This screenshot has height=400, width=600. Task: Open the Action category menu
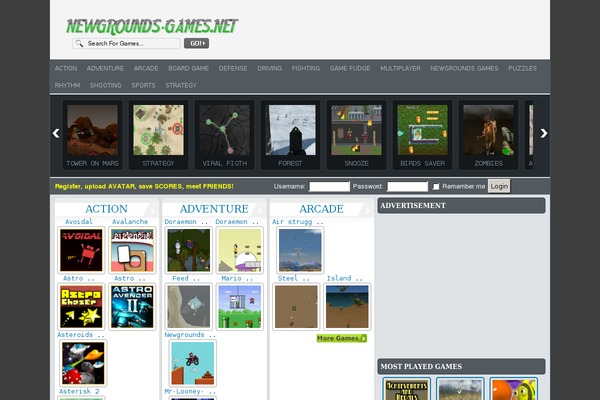pos(66,69)
